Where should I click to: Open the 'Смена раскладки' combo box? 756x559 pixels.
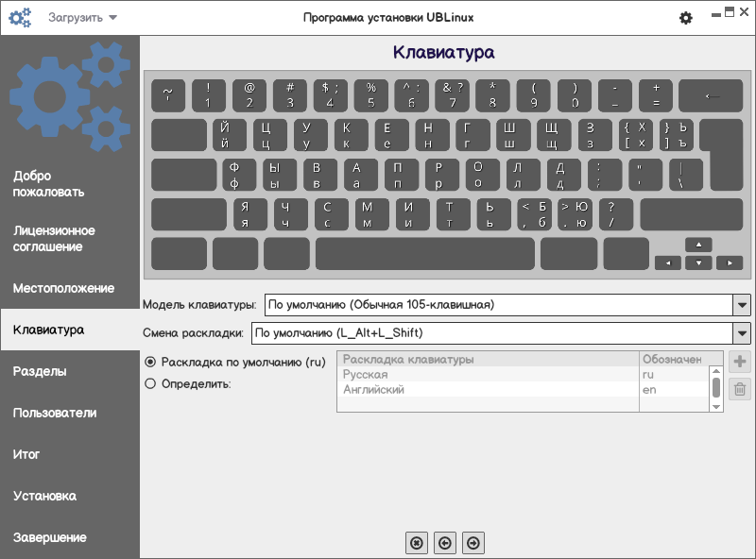tap(742, 333)
